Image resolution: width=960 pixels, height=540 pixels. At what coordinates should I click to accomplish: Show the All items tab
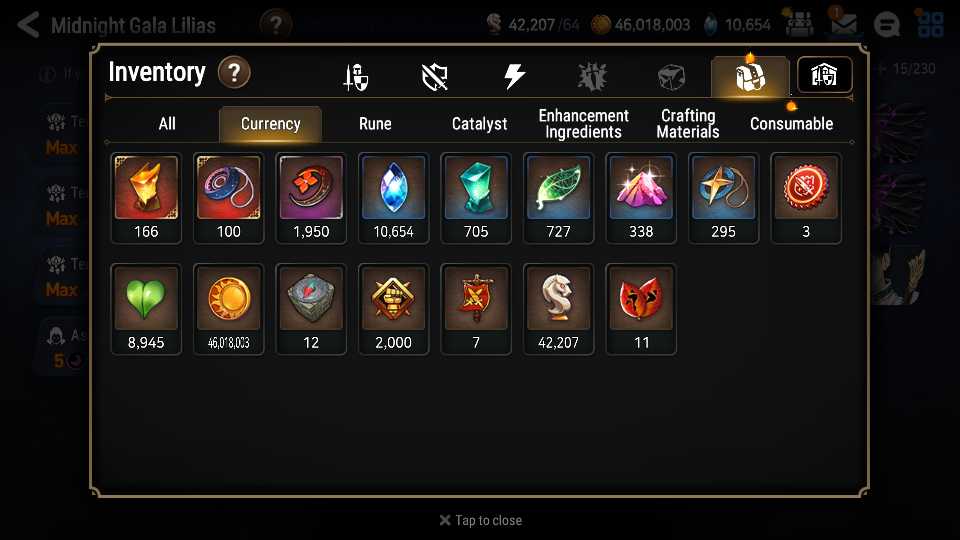coord(167,124)
